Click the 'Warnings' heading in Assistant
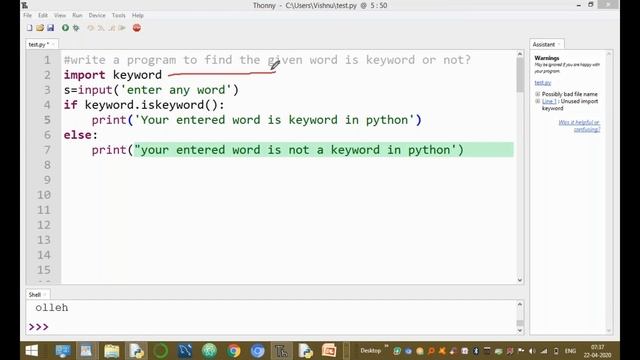Viewport: 640px width, 360px height. tap(547, 58)
